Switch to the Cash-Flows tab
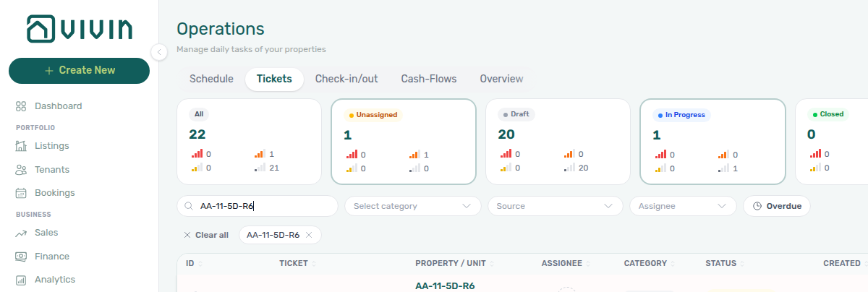The height and width of the screenshot is (292, 868). coord(429,79)
